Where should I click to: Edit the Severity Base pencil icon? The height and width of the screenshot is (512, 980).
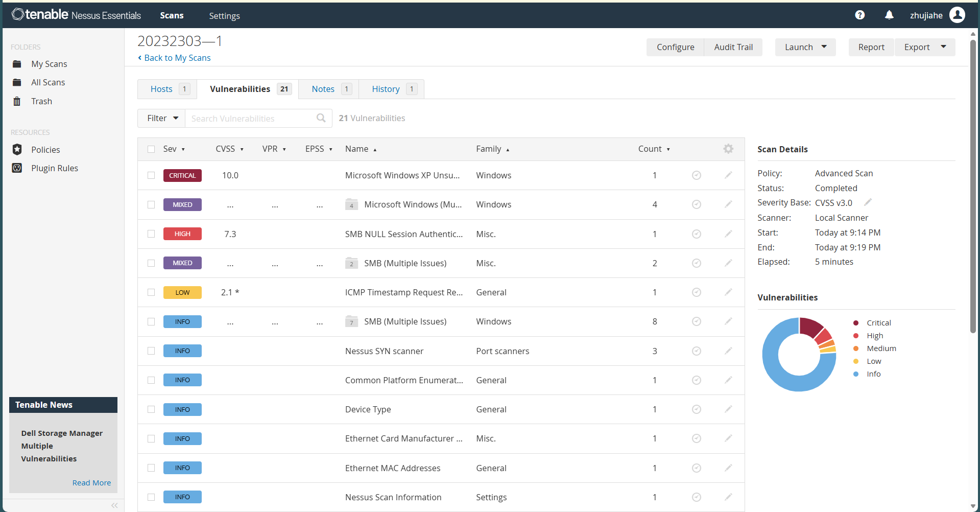pyautogui.click(x=868, y=202)
